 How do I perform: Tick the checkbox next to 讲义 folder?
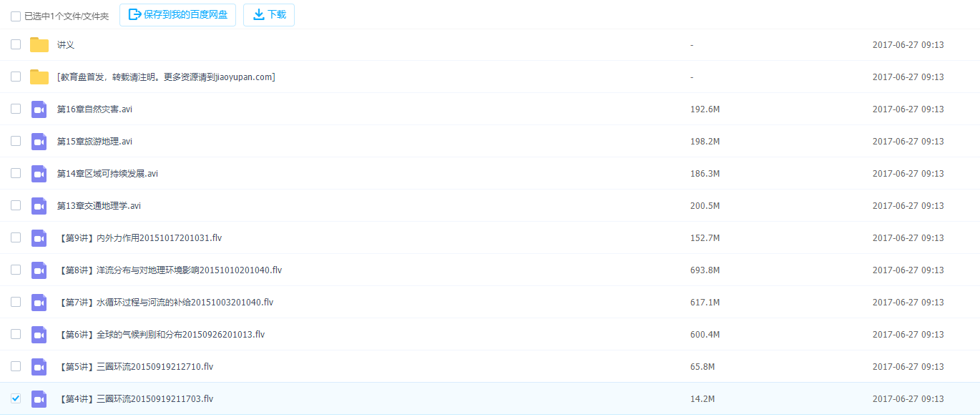pos(16,44)
